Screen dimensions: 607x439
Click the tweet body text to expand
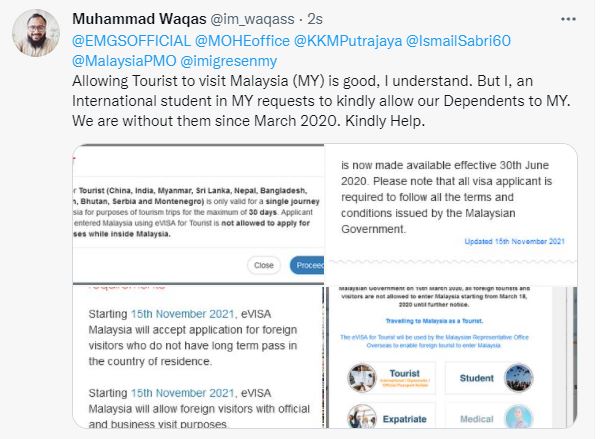(x=321, y=101)
